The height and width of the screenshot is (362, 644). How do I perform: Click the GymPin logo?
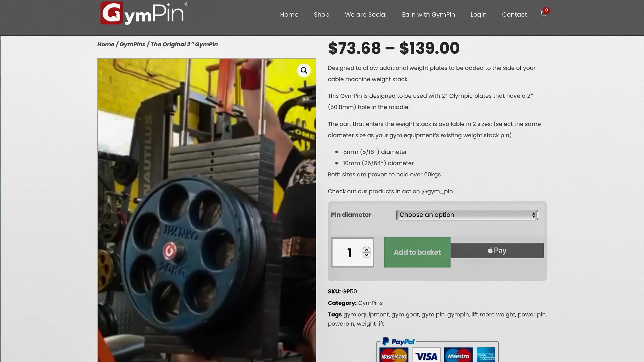tap(144, 13)
